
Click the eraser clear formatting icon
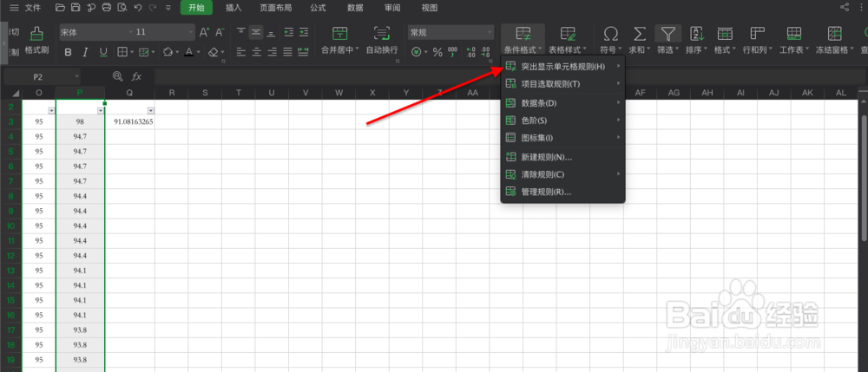tap(214, 52)
